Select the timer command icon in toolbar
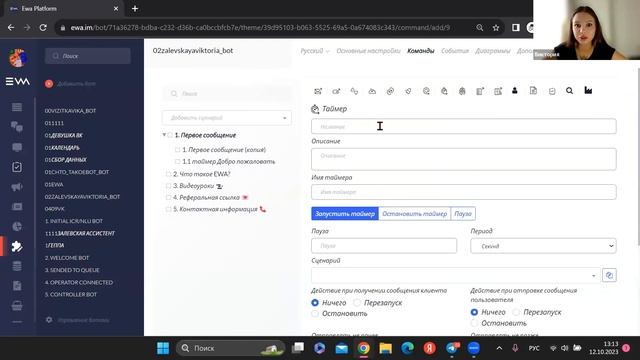 tap(444, 91)
